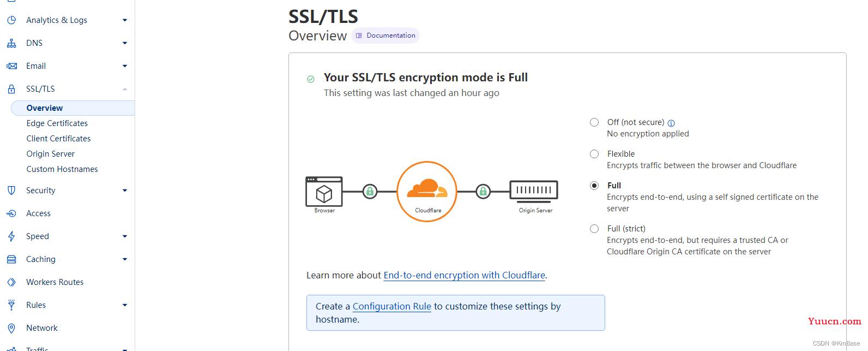Click the Email envelope icon
The height and width of the screenshot is (351, 868).
click(x=11, y=66)
